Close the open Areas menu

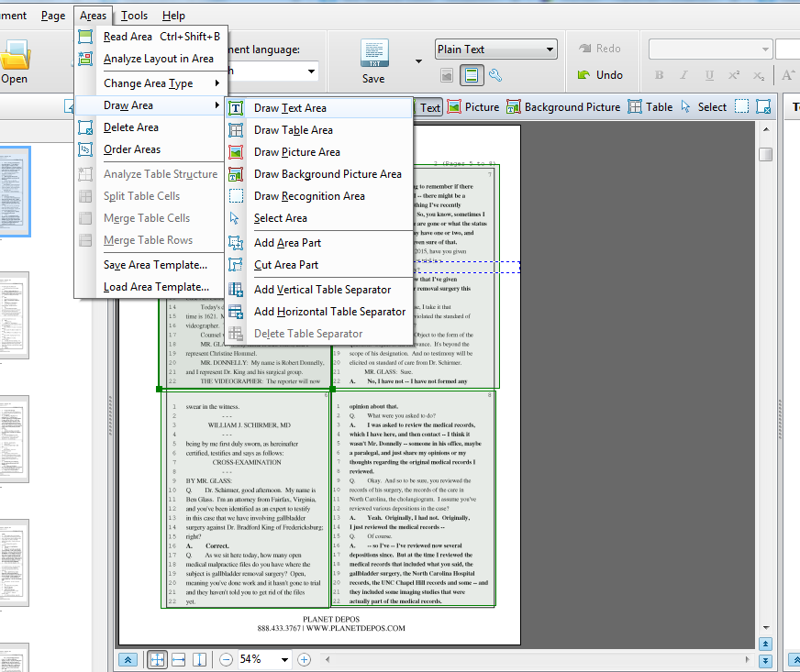click(x=93, y=16)
